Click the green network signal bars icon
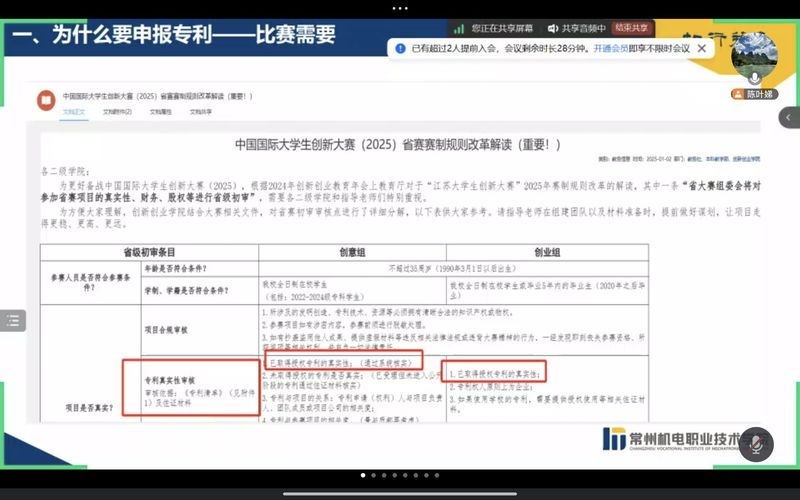The width and height of the screenshot is (800, 500). tap(459, 29)
